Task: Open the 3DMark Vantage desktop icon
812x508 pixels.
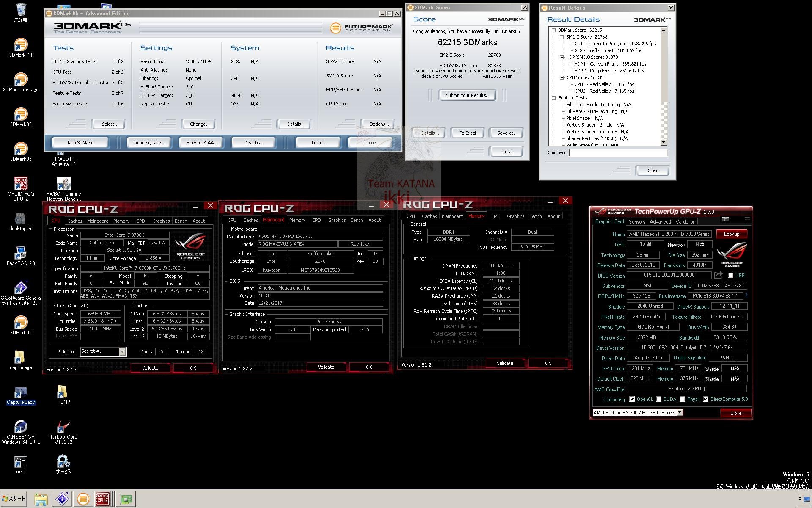Action: coord(21,82)
